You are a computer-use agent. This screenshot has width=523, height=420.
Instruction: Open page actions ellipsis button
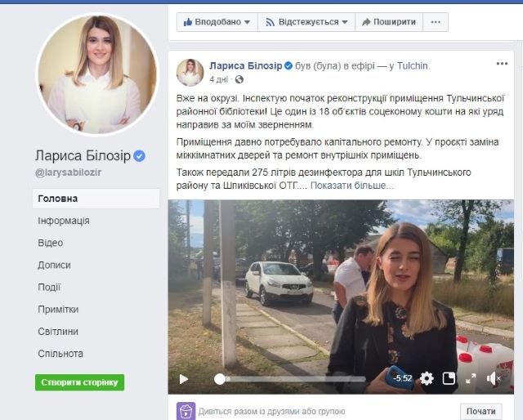click(x=436, y=22)
